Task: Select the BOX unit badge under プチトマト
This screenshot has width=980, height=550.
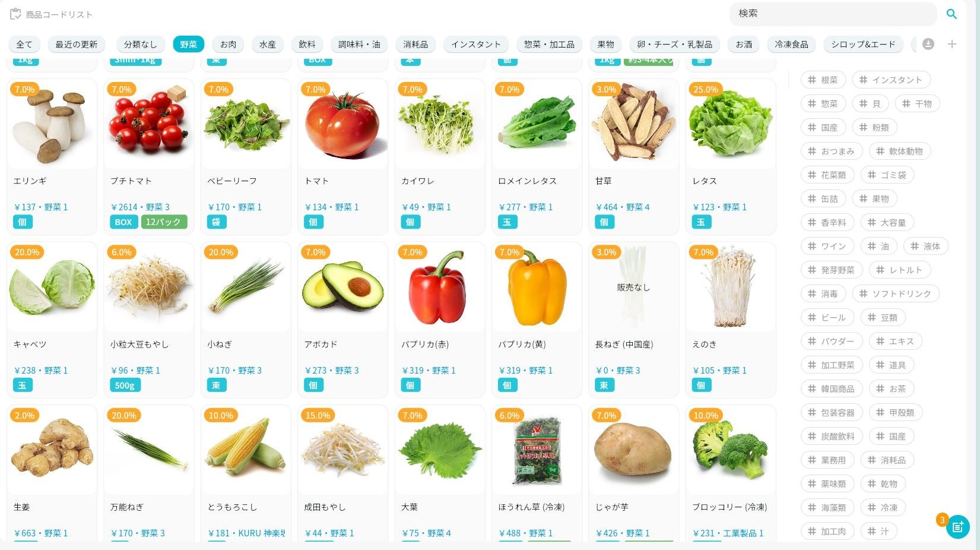Action: pyautogui.click(x=123, y=222)
